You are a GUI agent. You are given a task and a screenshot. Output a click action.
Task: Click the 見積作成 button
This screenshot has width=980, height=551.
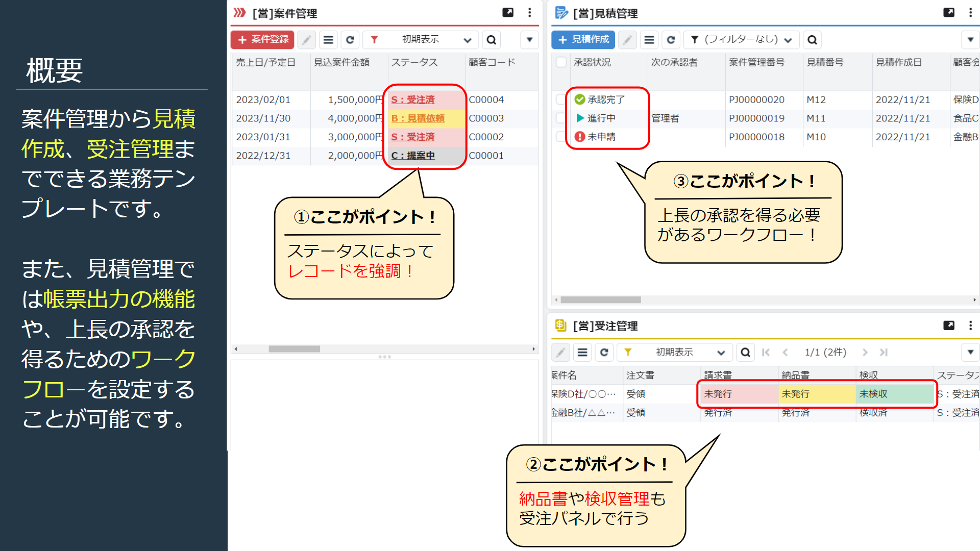(582, 39)
